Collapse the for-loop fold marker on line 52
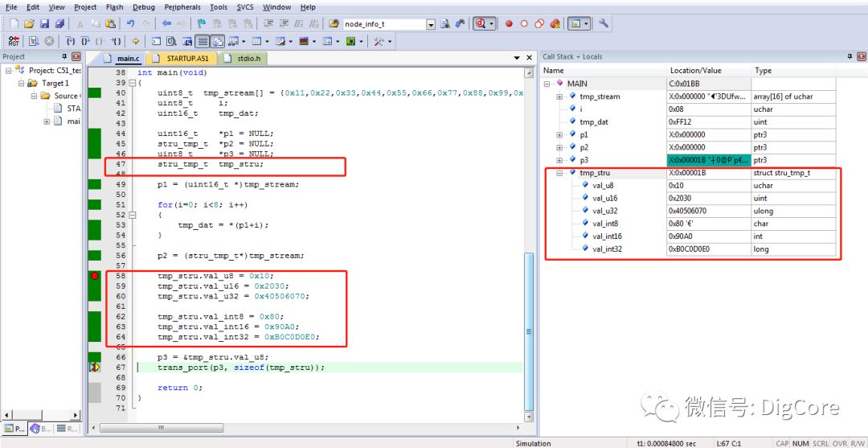 [x=133, y=215]
